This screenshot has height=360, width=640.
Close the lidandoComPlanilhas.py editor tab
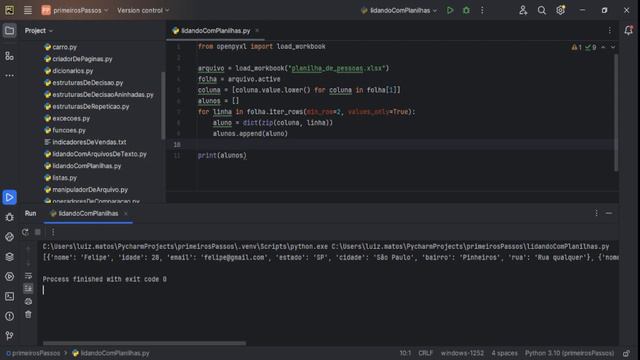257,31
